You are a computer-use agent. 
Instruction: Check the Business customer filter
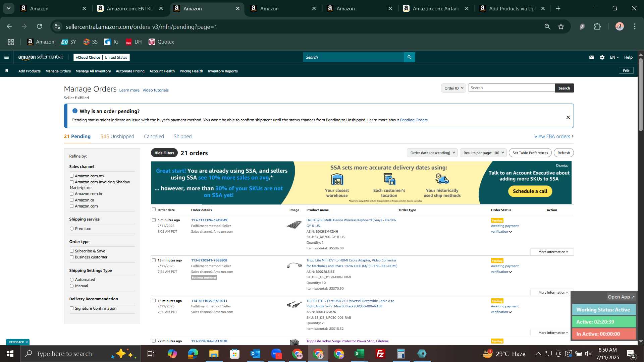pos(71,257)
